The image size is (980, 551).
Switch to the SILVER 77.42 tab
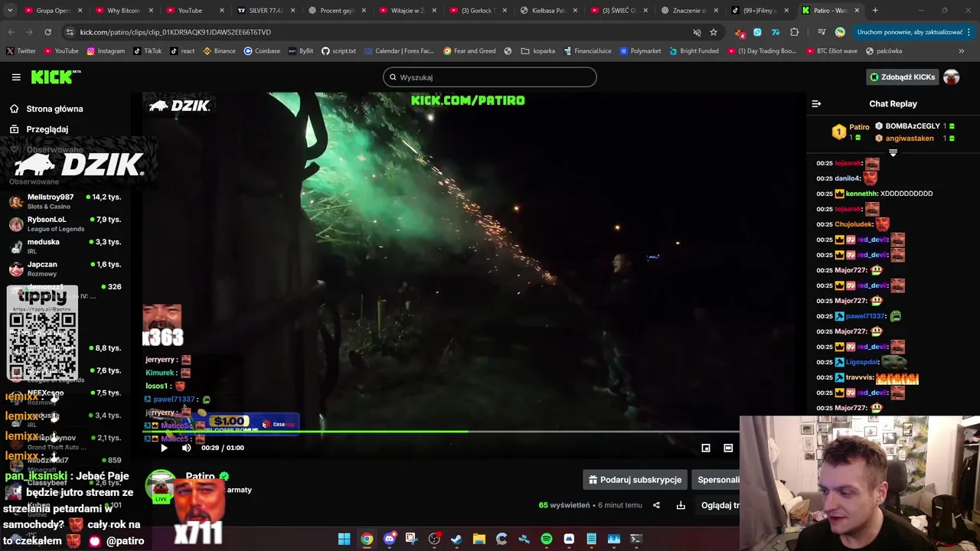pyautogui.click(x=264, y=11)
